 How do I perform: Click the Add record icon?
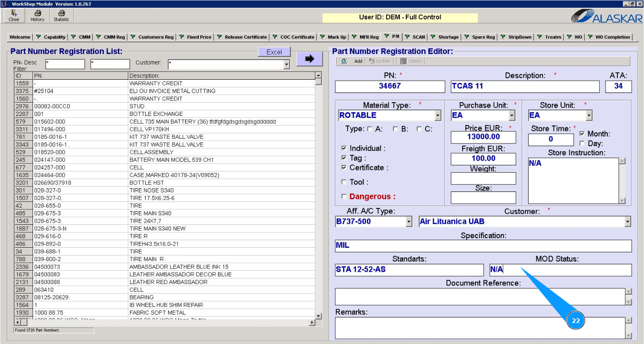(344, 61)
